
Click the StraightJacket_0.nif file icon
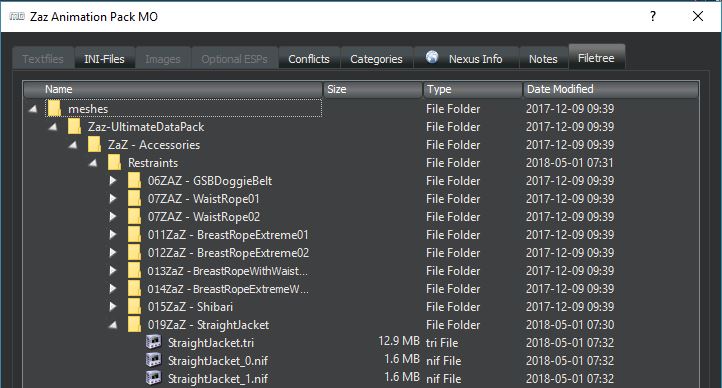(154, 360)
